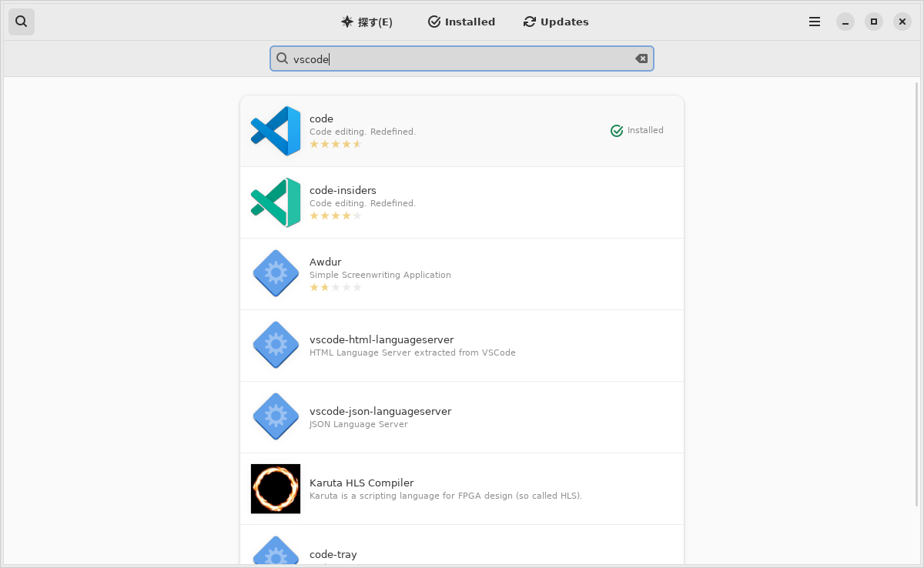Select the 'code-insiders' result title

[343, 190]
